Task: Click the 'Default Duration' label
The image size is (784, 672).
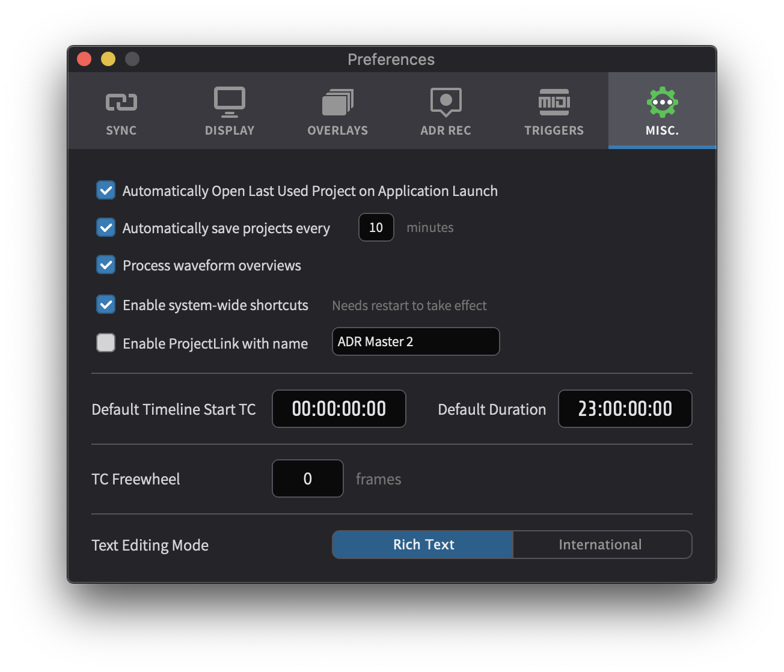Action: [492, 409]
